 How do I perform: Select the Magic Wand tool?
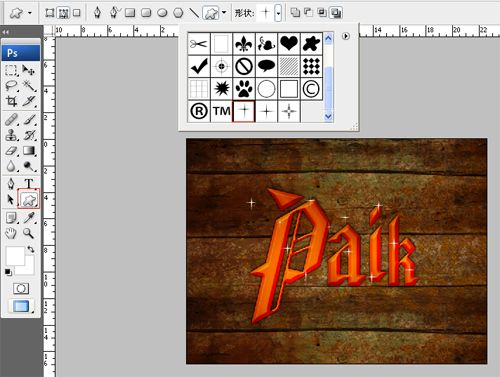point(29,85)
